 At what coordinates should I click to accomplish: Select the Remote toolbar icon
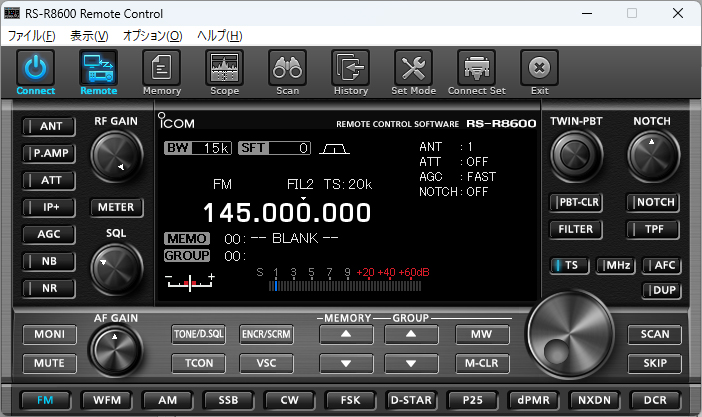click(98, 68)
